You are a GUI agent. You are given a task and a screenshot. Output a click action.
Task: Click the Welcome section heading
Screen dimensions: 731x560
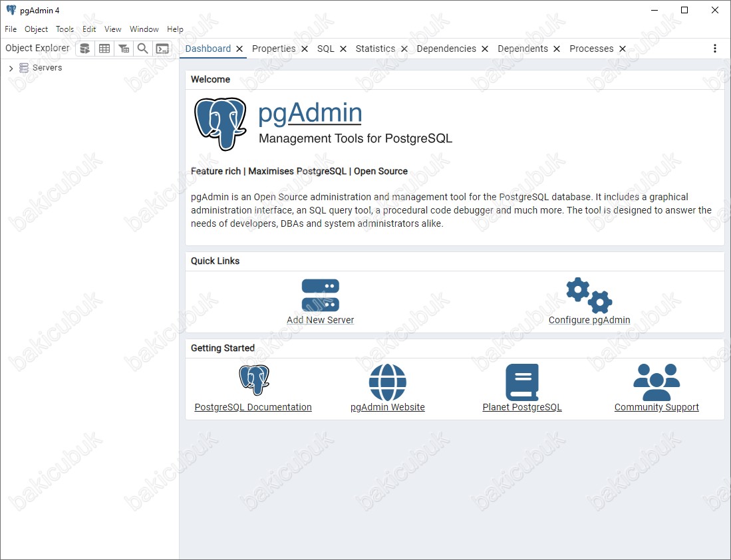210,79
